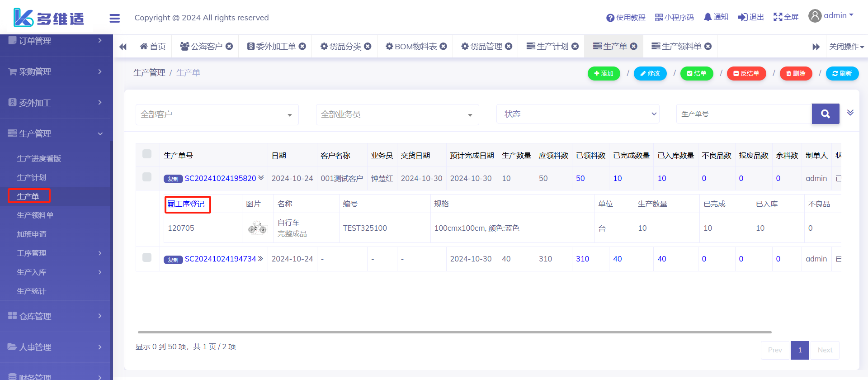Expand advanced filters with double chevron
868x380 pixels.
pyautogui.click(x=850, y=113)
